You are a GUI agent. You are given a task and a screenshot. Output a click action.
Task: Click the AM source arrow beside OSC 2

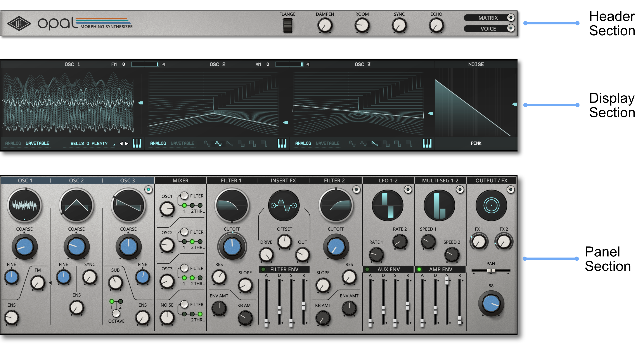pyautogui.click(x=308, y=64)
